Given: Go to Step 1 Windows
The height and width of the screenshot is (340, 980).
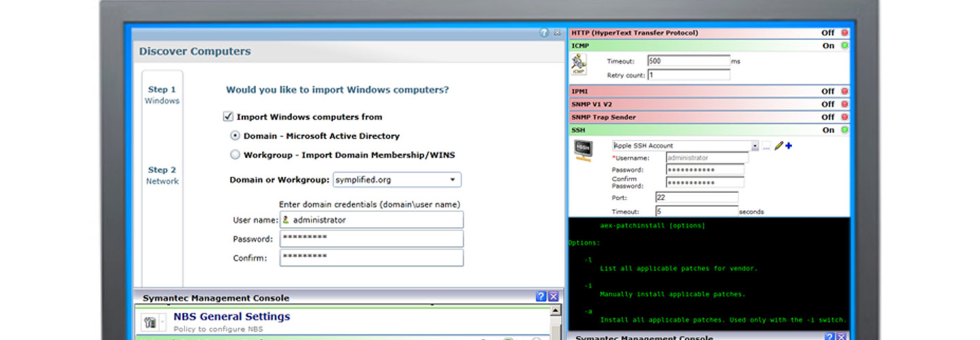Looking at the screenshot, I should (162, 94).
